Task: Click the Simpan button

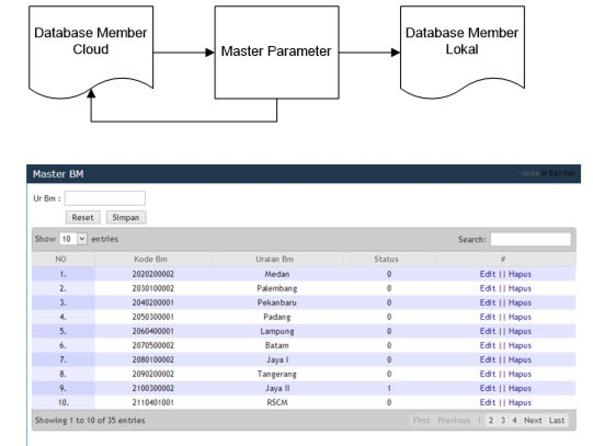Action: 126,218
